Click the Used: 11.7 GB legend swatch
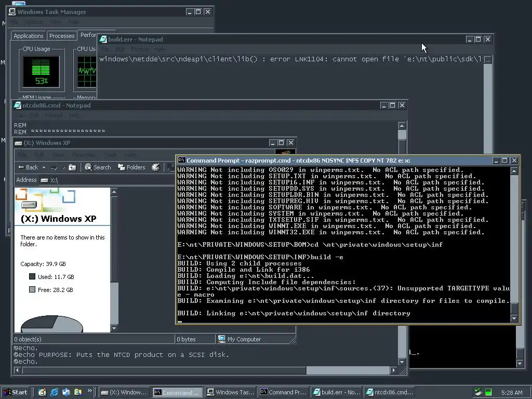532x399 pixels. pos(32,276)
